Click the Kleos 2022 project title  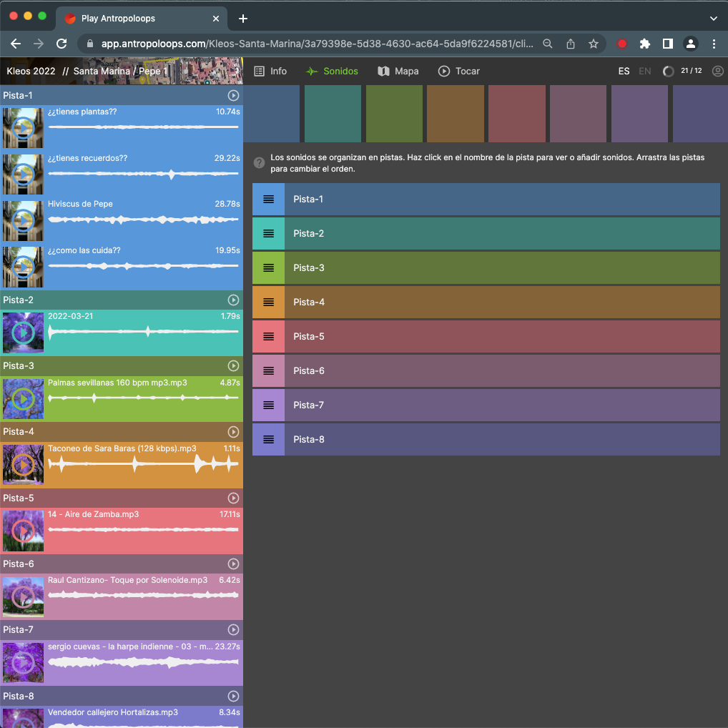tap(31, 72)
